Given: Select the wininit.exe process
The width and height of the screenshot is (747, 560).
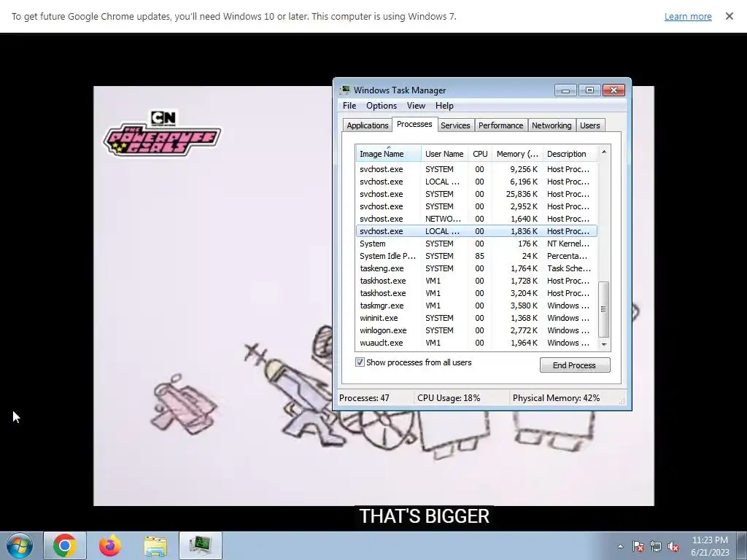Looking at the screenshot, I should pos(476,318).
